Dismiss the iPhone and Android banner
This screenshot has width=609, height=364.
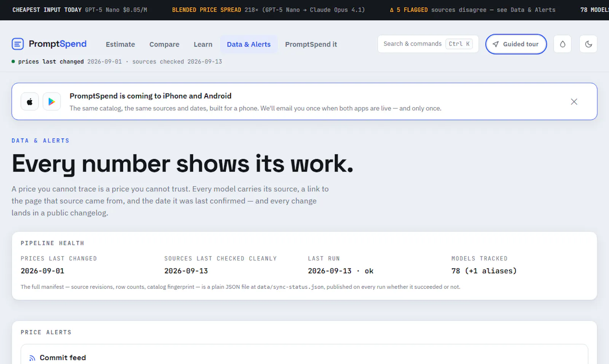click(x=574, y=102)
